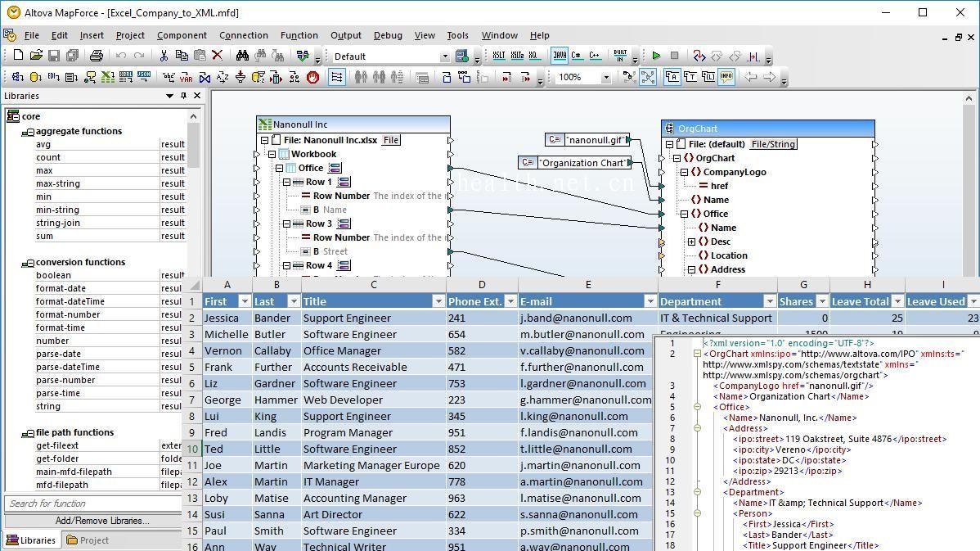980x551 pixels.
Task: Click the Office sheet range icon
Action: [x=335, y=168]
